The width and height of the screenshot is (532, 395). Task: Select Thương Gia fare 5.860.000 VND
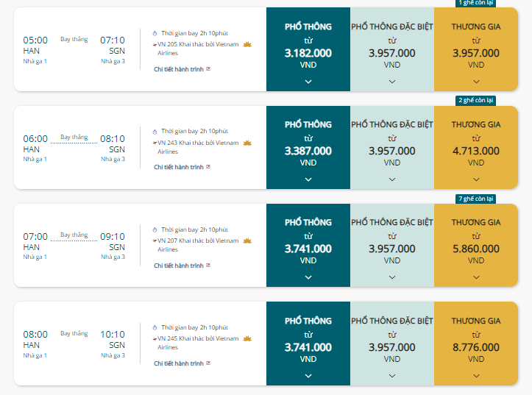click(476, 246)
